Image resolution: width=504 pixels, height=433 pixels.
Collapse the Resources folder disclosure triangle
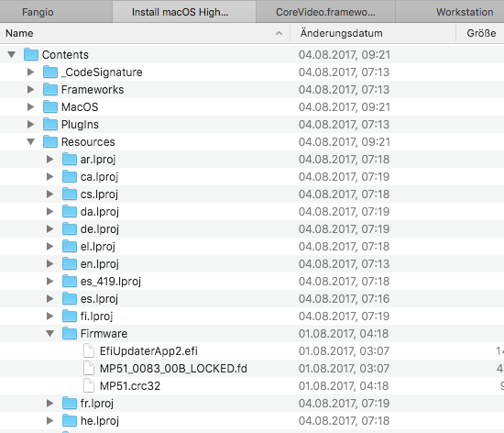click(31, 142)
